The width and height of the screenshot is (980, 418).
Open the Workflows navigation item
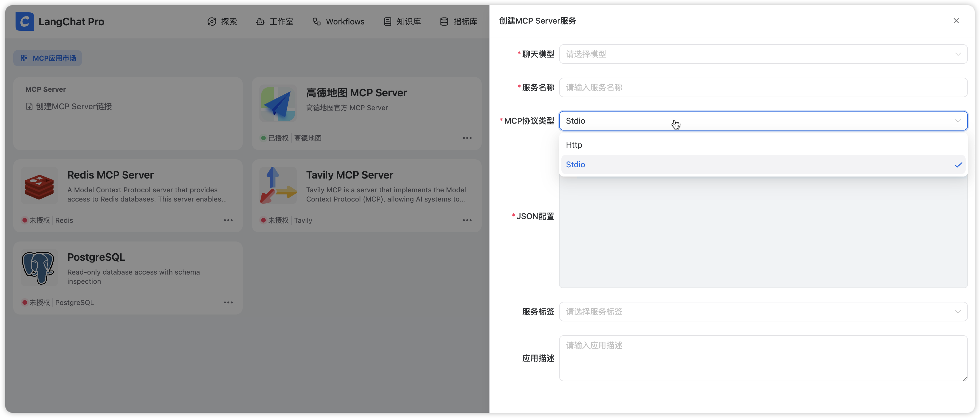click(x=338, y=22)
